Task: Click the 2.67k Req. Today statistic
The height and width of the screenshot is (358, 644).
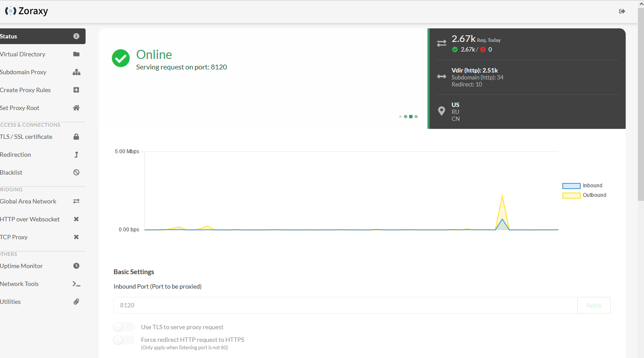Action: point(476,39)
